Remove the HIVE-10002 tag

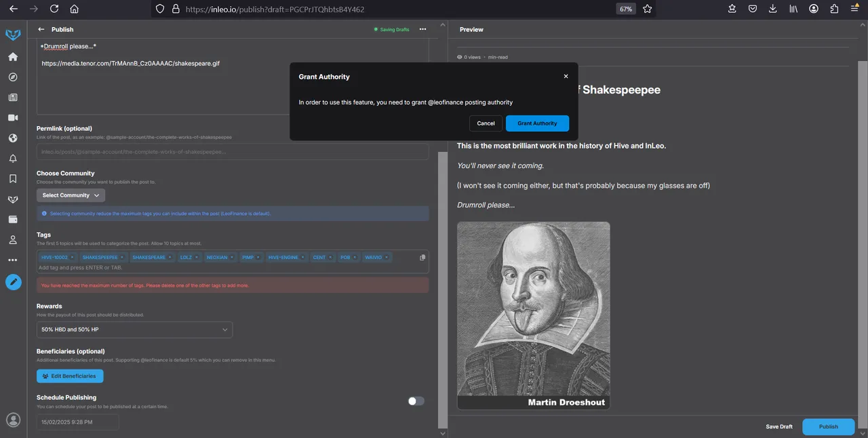coord(73,258)
